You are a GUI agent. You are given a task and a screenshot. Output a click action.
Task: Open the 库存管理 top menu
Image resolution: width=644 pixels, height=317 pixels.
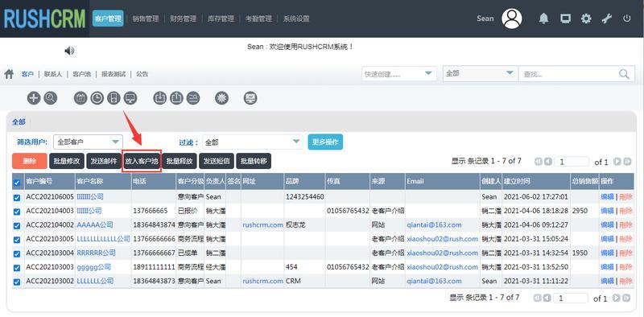click(x=221, y=19)
